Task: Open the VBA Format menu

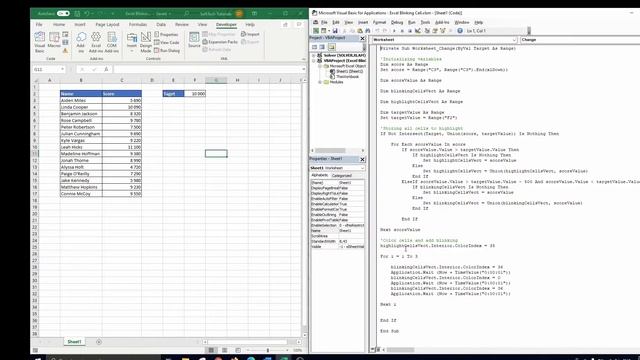Action: click(379, 22)
